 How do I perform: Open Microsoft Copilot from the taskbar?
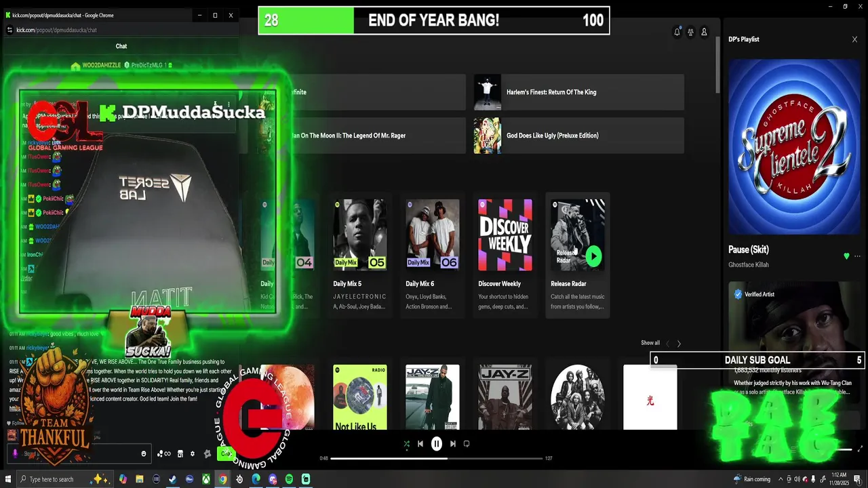[x=123, y=479]
